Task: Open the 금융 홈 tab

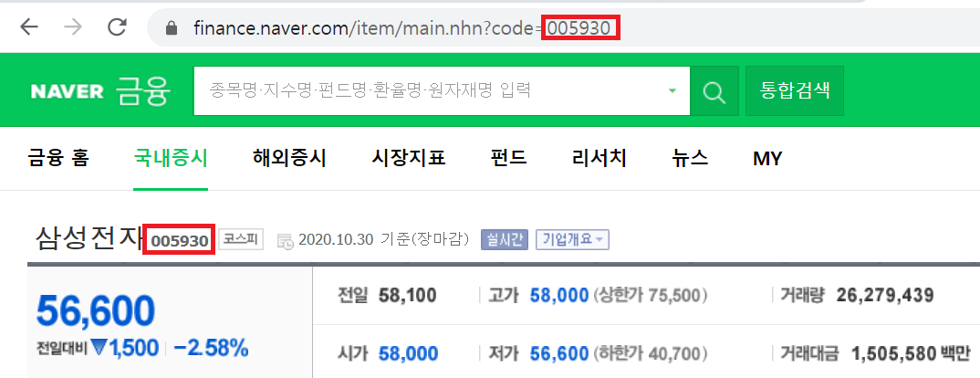Action: [58, 158]
